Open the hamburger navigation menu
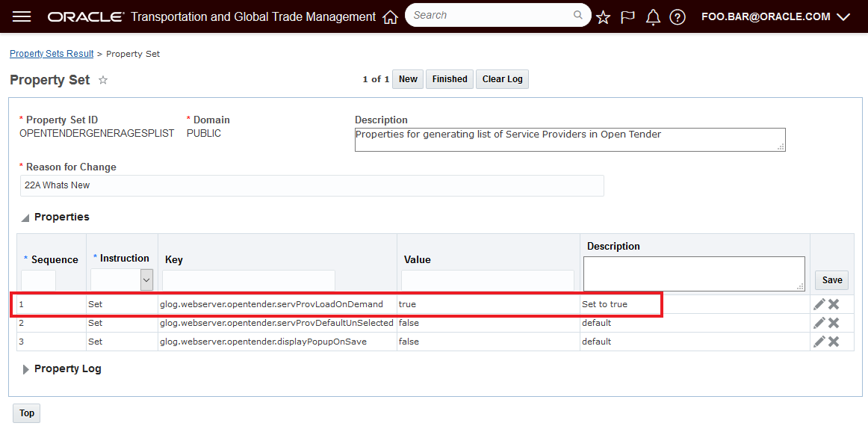Image resolution: width=868 pixels, height=429 pixels. (22, 16)
